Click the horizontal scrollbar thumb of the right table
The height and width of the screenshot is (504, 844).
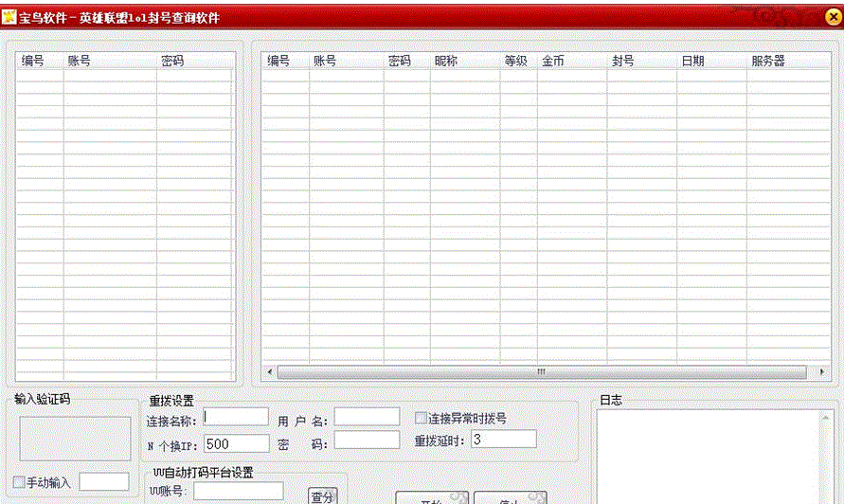[542, 372]
